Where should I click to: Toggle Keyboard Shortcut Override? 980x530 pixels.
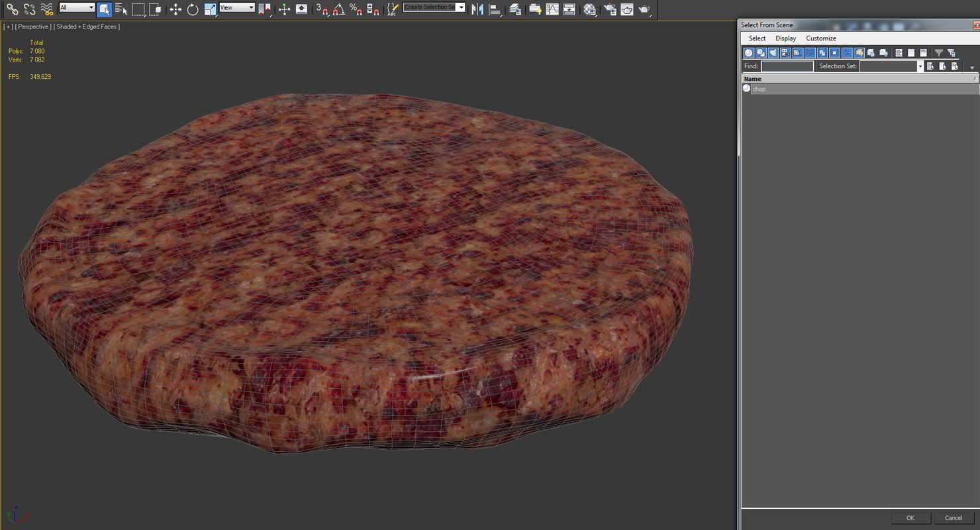coord(301,9)
